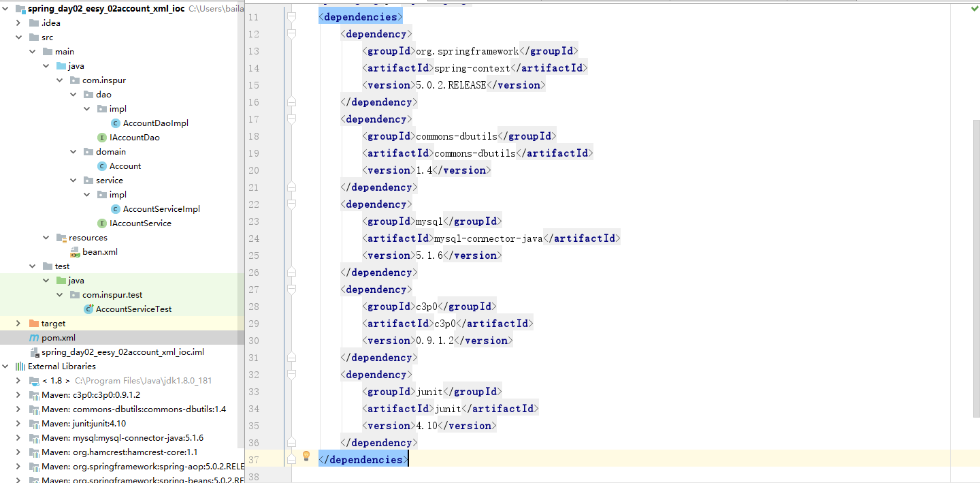Fold the dependencies tag at line 11
The height and width of the screenshot is (483, 980).
292,16
